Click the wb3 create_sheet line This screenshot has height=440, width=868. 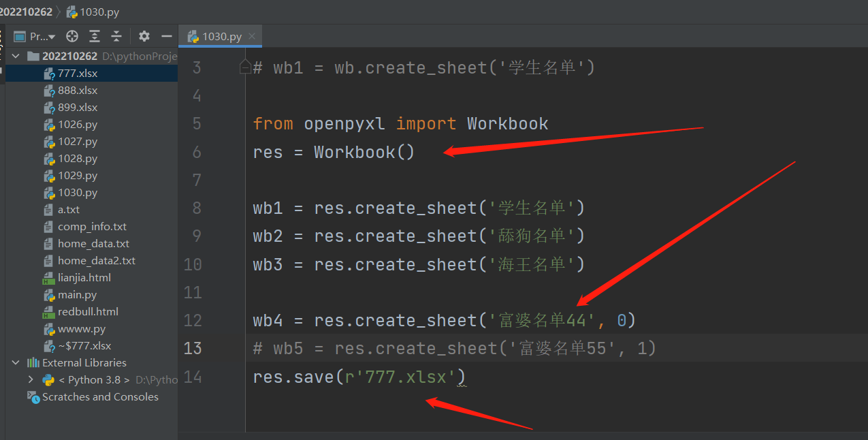pyautogui.click(x=419, y=264)
